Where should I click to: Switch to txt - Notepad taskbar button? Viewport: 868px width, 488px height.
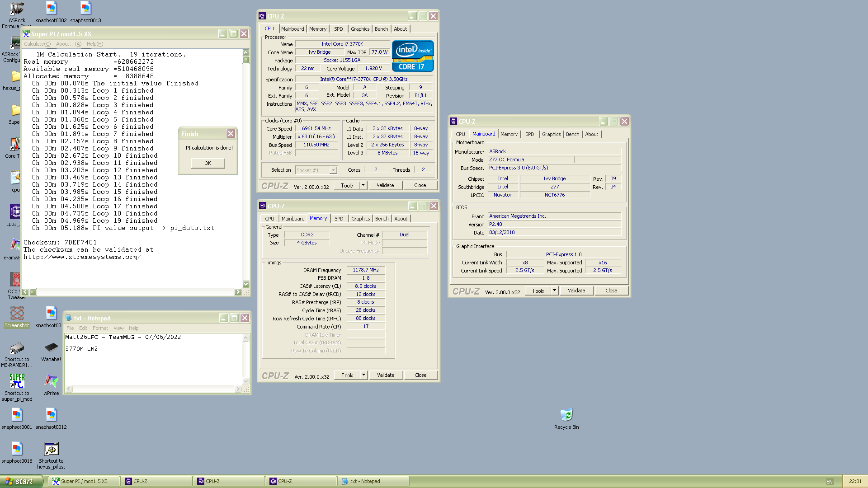(x=373, y=481)
